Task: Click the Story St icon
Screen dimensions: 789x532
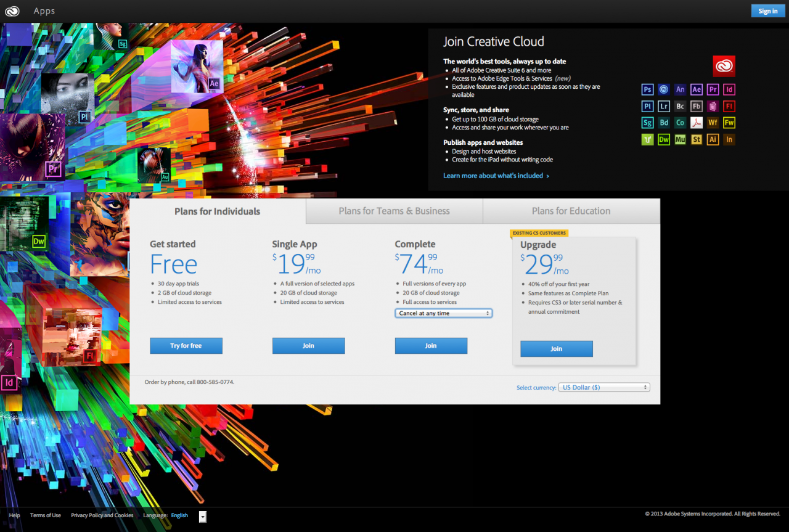Action: click(x=697, y=139)
